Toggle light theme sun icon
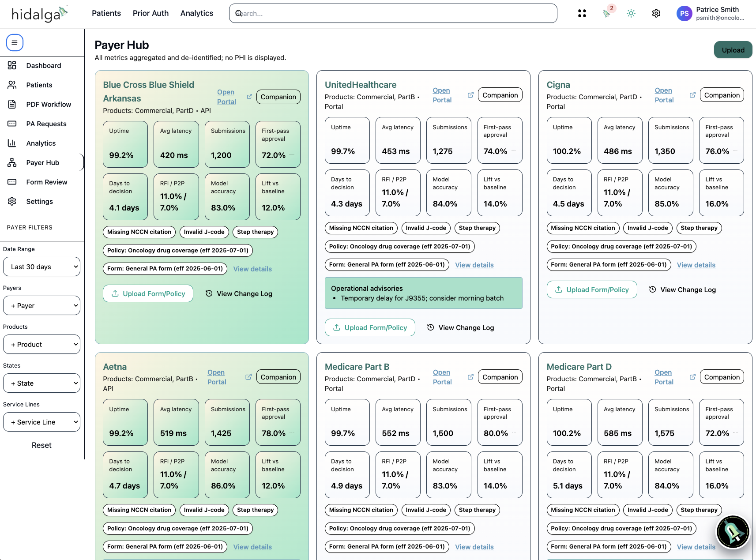This screenshot has width=756, height=560. click(631, 13)
